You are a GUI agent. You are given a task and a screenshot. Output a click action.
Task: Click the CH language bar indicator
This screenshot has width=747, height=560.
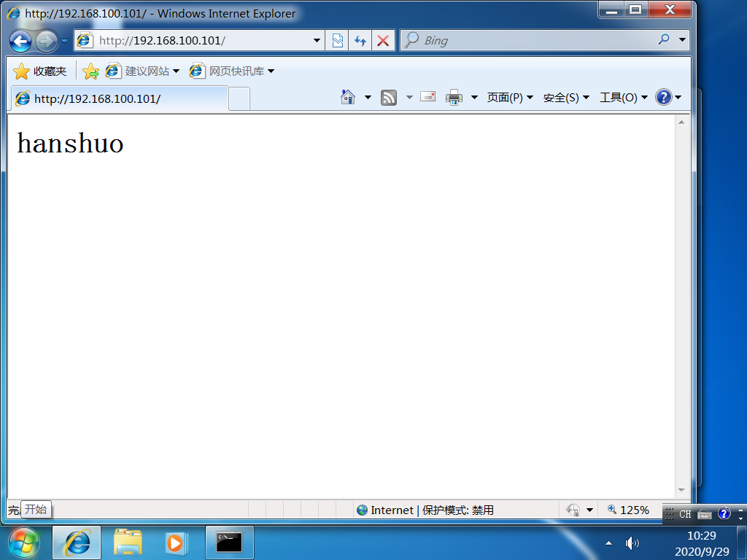point(685,514)
